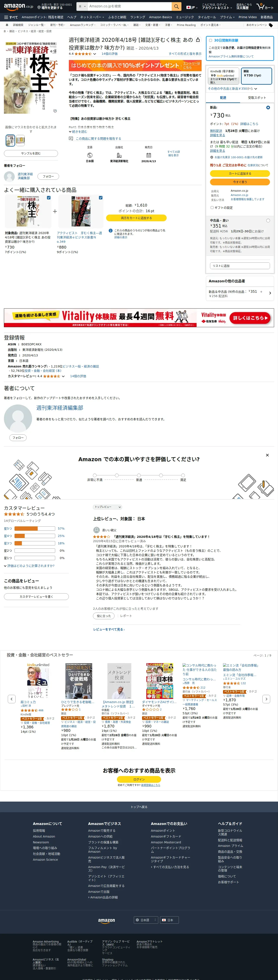
Task: Click the carousel previous arrow
Action: [x=12, y=699]
